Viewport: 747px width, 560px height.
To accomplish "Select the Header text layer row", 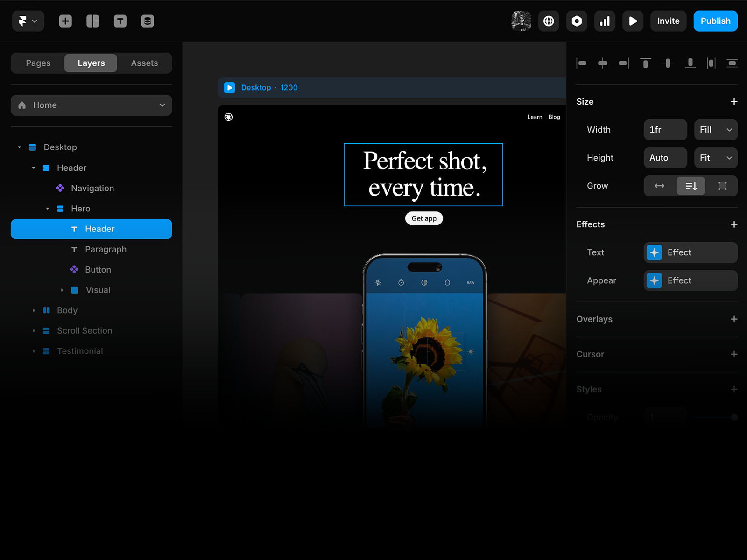I will tap(92, 229).
